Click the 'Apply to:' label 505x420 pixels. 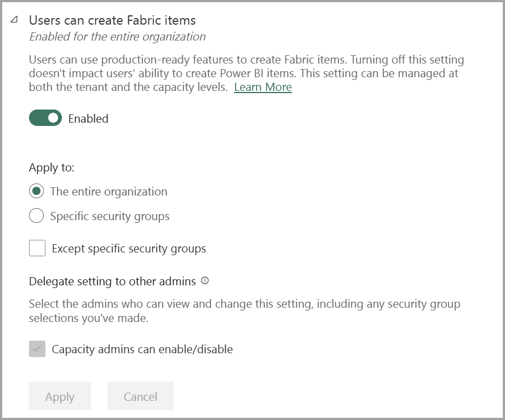click(51, 168)
